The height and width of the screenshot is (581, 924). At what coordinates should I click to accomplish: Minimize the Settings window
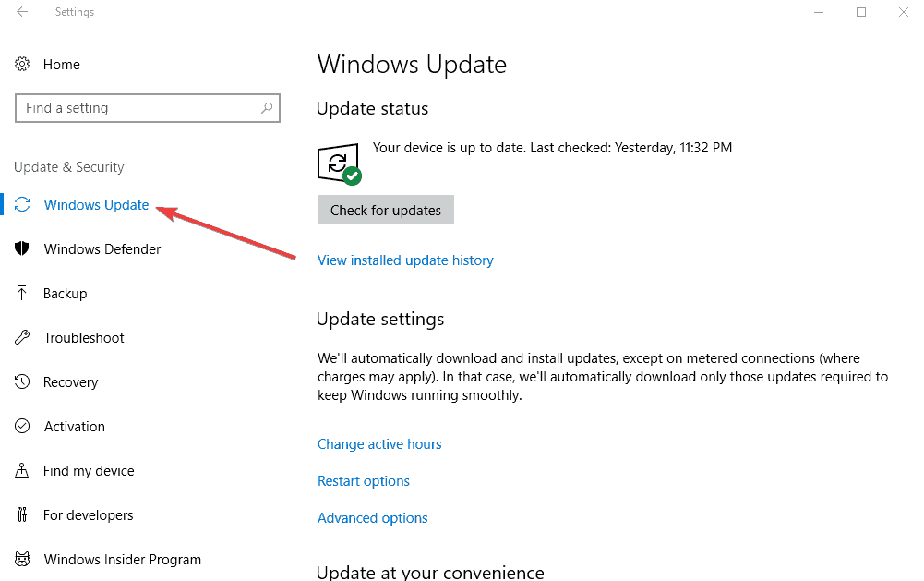pos(819,12)
